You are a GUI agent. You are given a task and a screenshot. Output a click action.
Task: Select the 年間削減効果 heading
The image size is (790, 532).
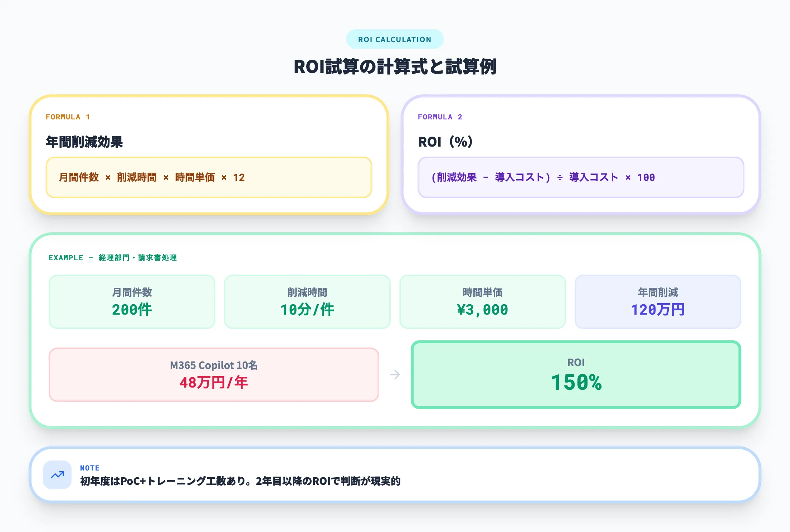(86, 141)
